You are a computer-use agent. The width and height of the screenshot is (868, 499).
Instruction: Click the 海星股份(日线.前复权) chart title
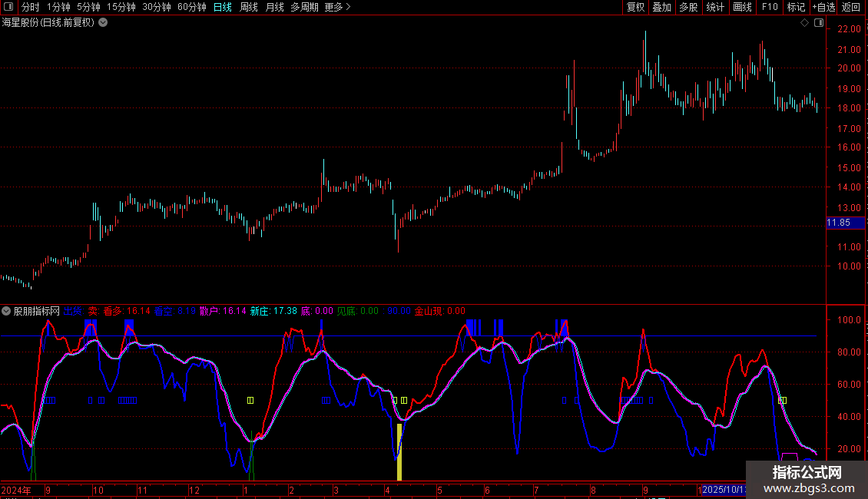(48, 23)
